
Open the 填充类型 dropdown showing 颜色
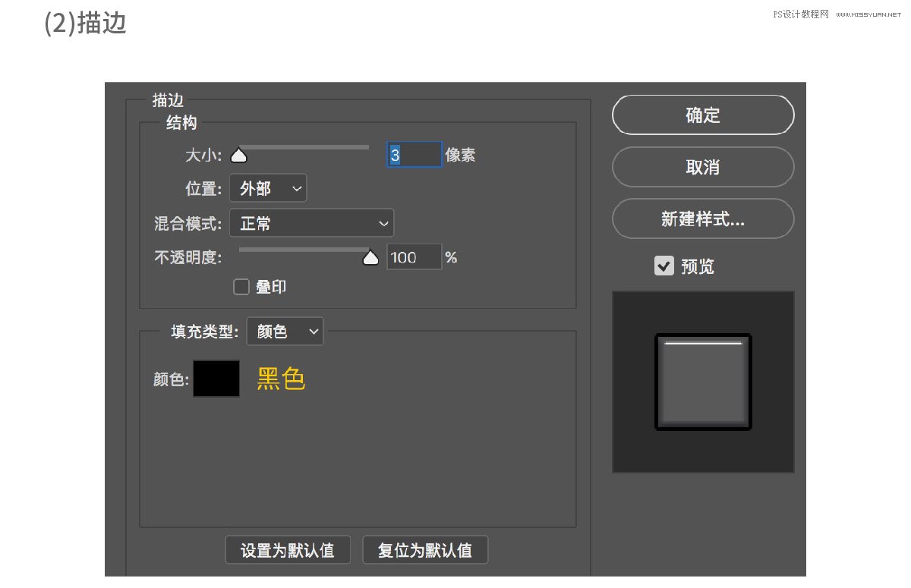point(285,332)
